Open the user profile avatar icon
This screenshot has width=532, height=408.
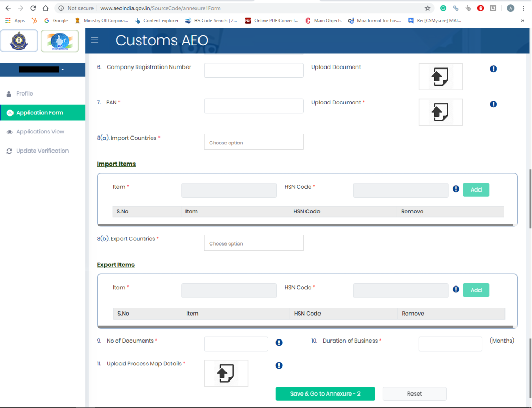(x=510, y=8)
